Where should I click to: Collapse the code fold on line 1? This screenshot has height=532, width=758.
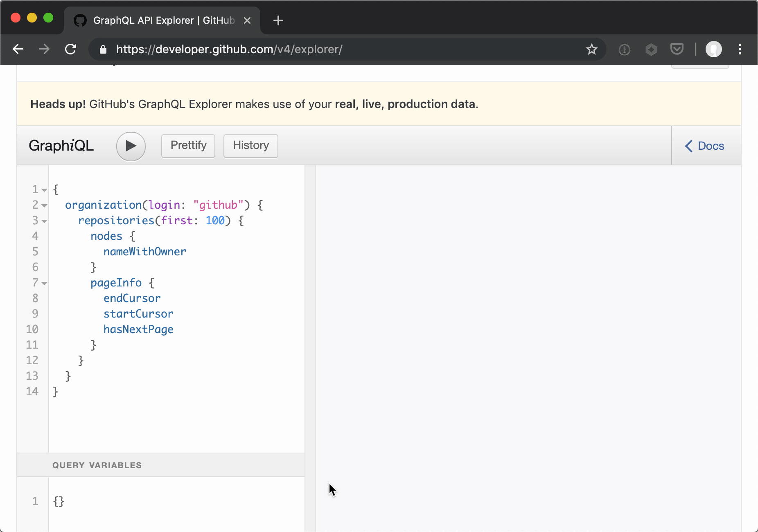(44, 190)
